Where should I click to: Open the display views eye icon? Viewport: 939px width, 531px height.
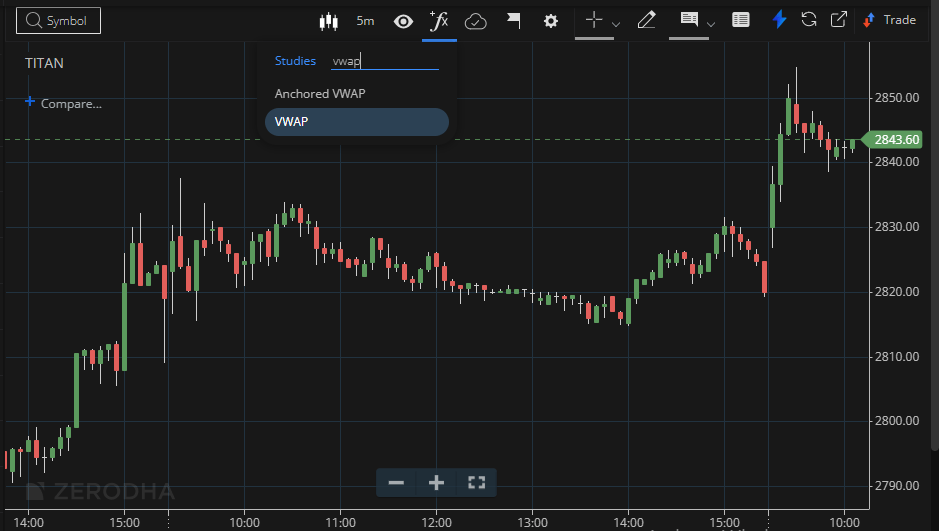coord(403,22)
